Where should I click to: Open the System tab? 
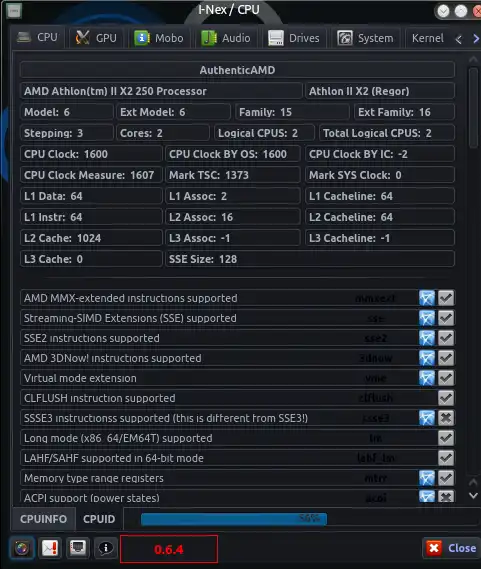click(366, 38)
